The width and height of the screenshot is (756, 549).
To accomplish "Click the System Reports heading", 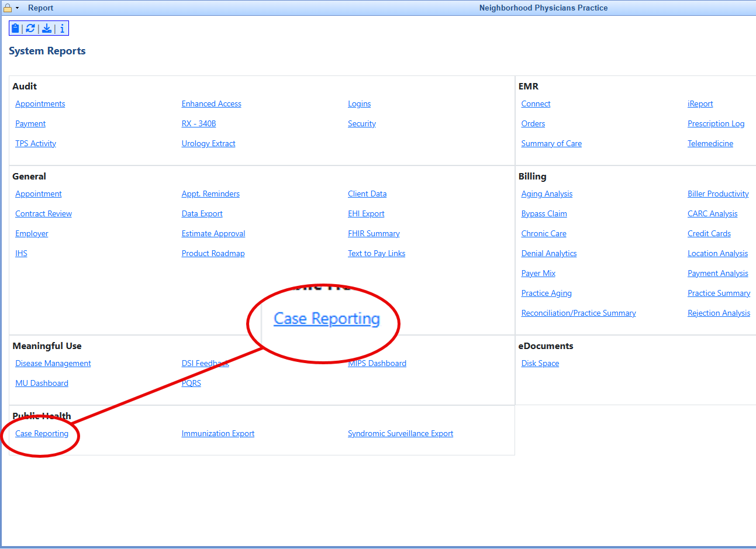I will click(47, 51).
